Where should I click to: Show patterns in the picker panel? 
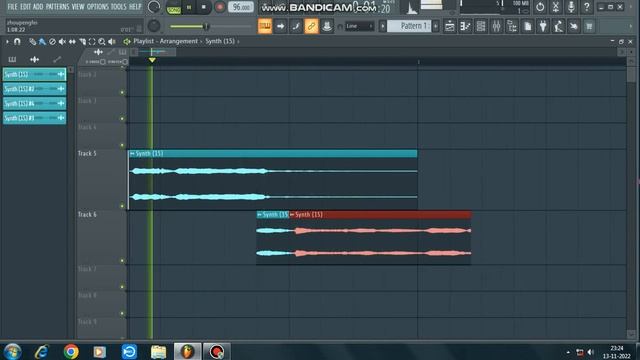point(12,60)
